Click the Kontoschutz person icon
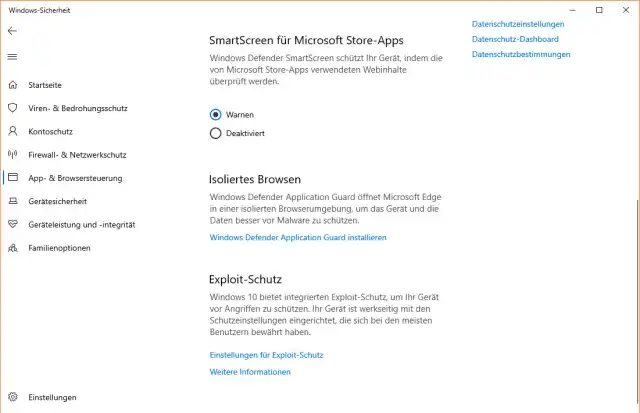Image resolution: width=640 pixels, height=413 pixels. point(12,131)
